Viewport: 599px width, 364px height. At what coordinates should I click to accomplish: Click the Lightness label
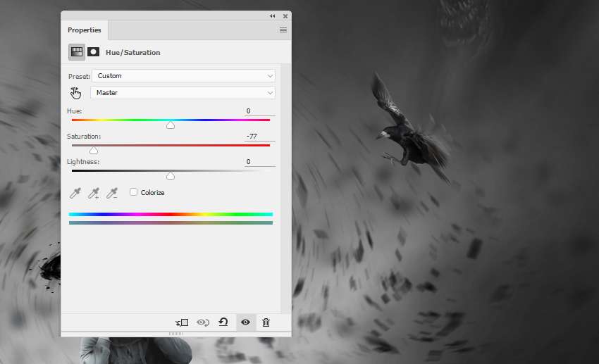(83, 162)
